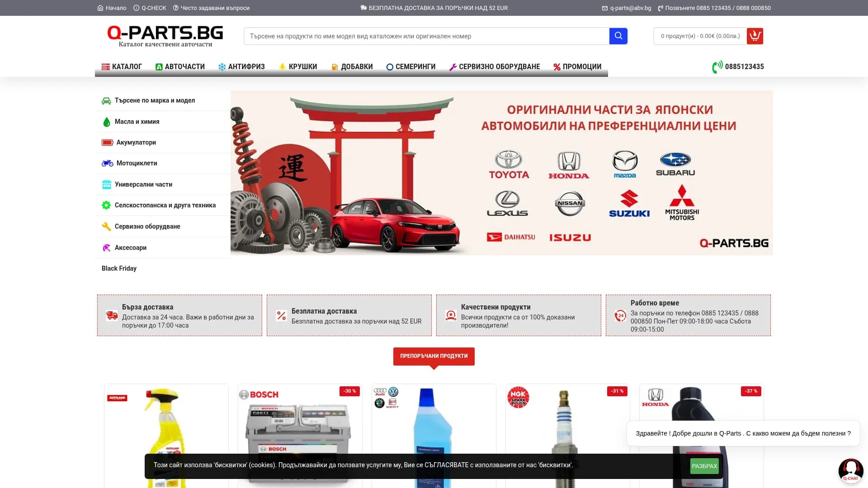Open the shopping cart icon
This screenshot has width=868, height=488.
(755, 36)
